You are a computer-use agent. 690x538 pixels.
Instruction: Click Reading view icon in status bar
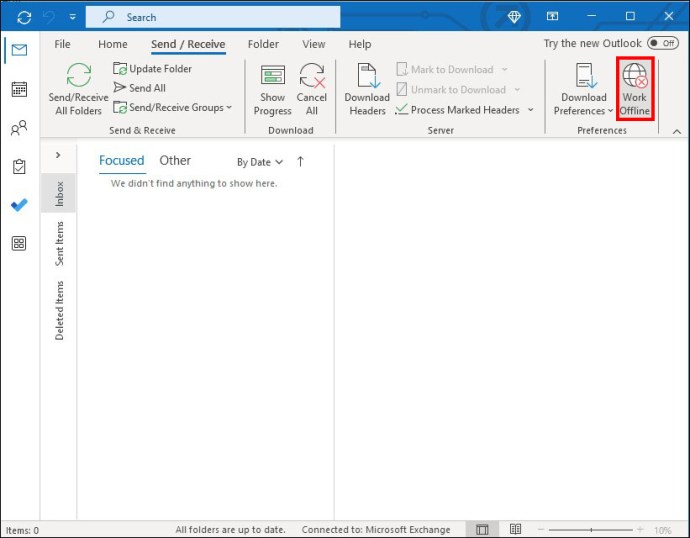pyautogui.click(x=515, y=529)
